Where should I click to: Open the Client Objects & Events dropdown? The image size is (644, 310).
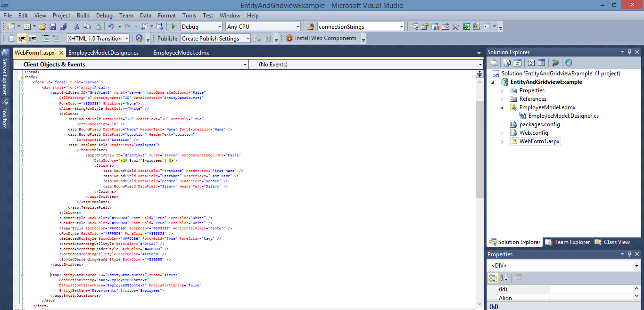coord(245,65)
